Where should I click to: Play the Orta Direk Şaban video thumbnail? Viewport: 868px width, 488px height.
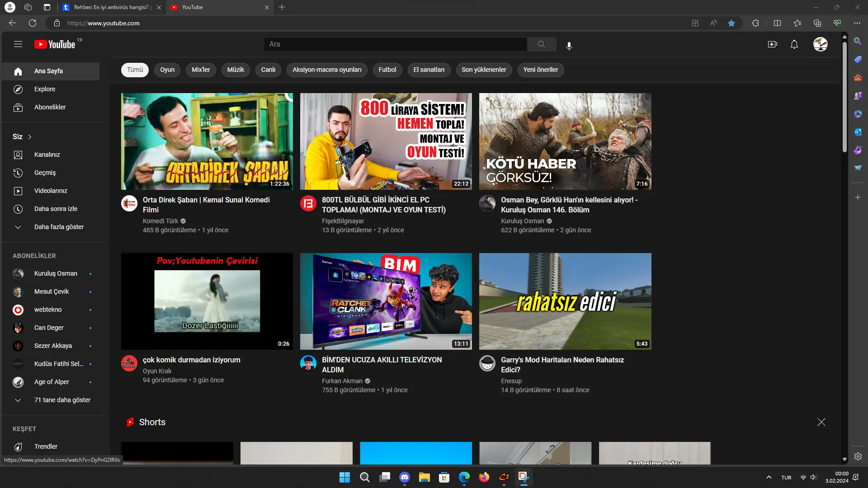(207, 141)
